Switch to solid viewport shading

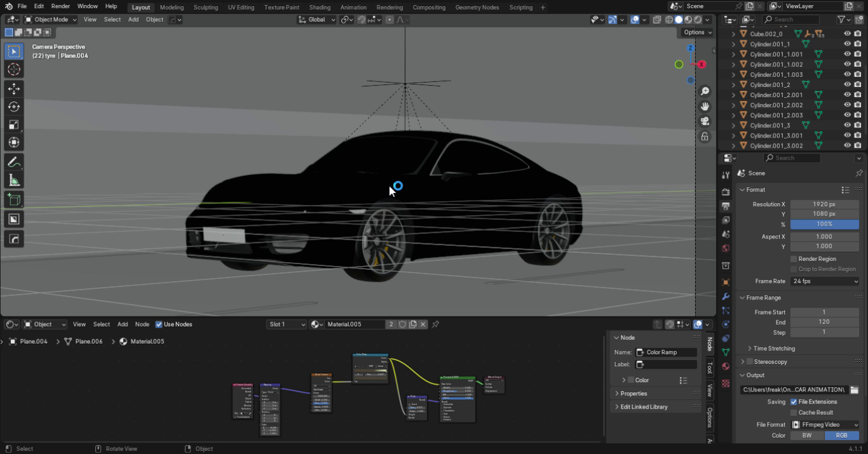[679, 20]
